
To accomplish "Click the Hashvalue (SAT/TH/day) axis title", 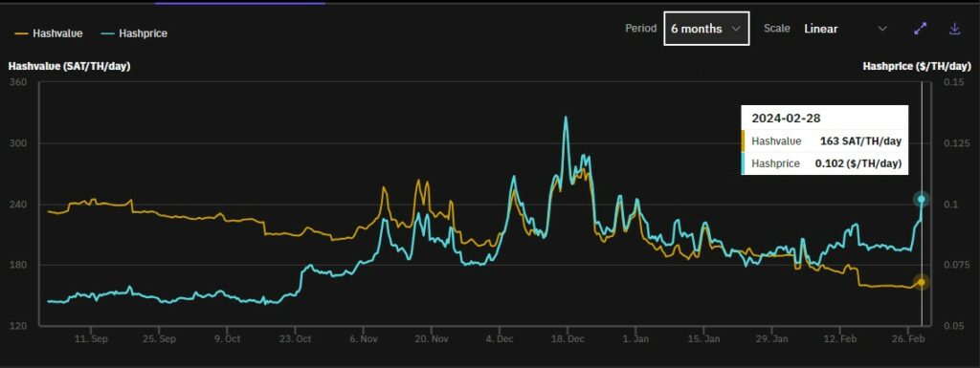I will click(69, 66).
